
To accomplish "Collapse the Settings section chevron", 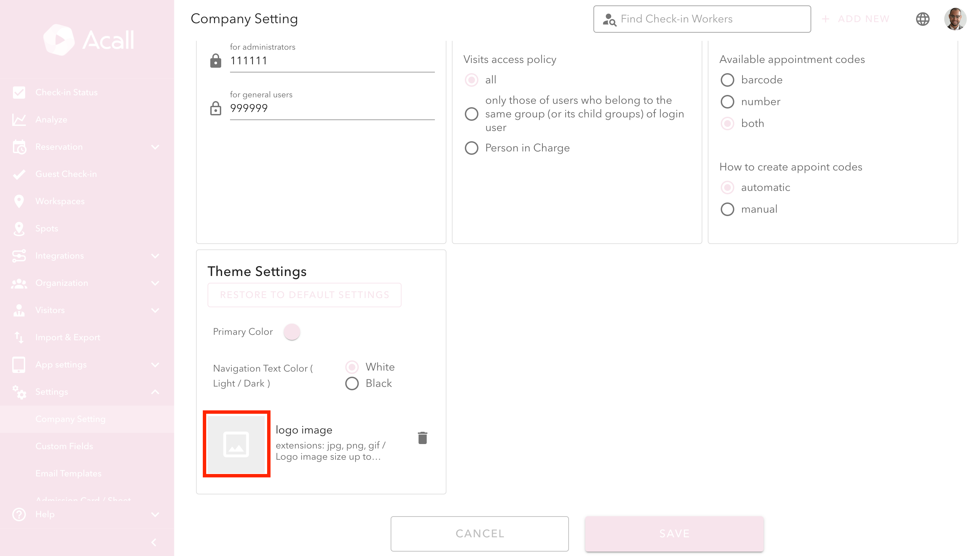I will click(x=155, y=392).
